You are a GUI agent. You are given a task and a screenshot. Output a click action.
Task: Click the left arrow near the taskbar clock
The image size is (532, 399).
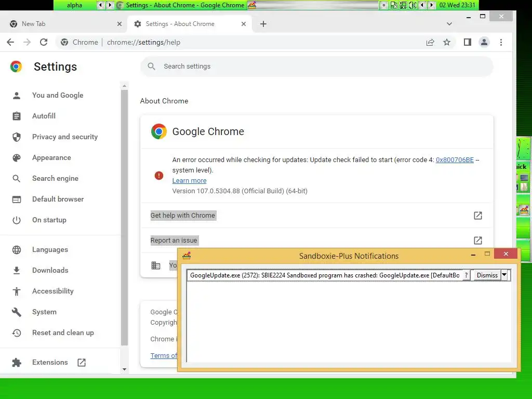pos(422,5)
